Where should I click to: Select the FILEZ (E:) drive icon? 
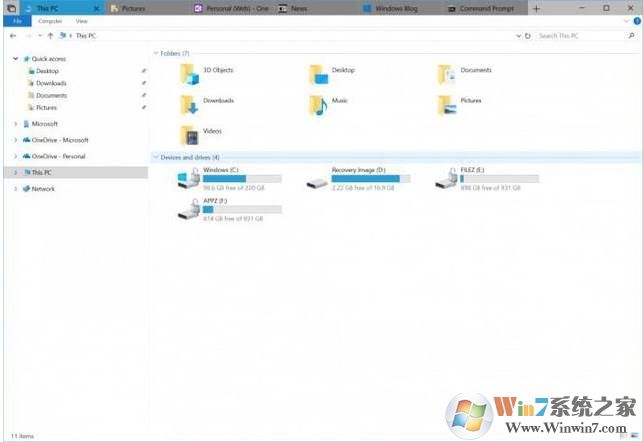[x=446, y=179]
